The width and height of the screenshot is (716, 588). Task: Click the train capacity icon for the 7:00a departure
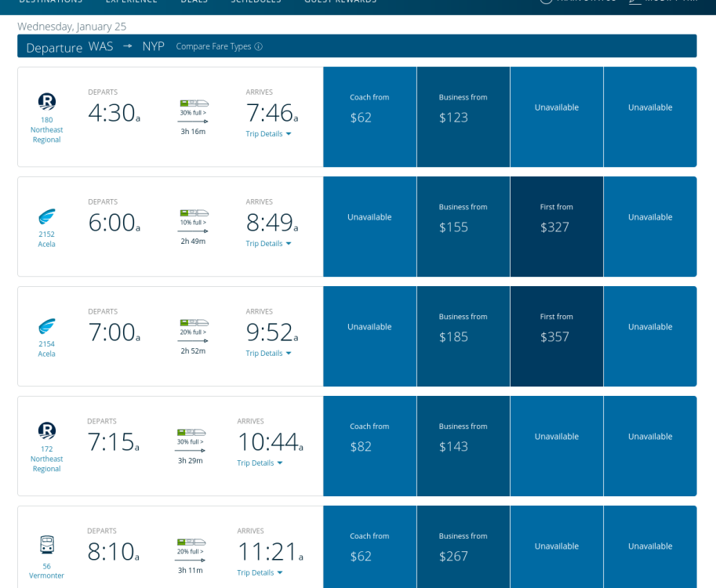click(194, 322)
